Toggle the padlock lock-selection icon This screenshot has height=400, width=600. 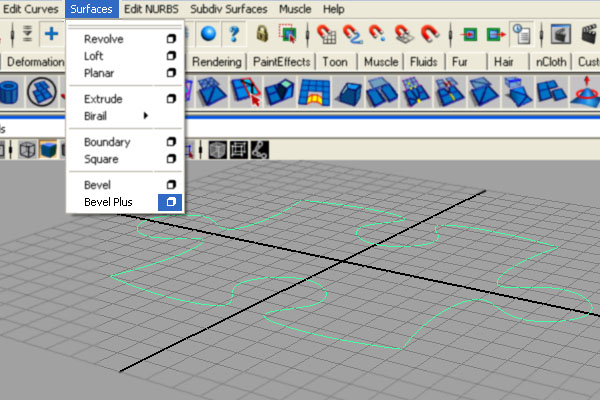click(x=262, y=34)
